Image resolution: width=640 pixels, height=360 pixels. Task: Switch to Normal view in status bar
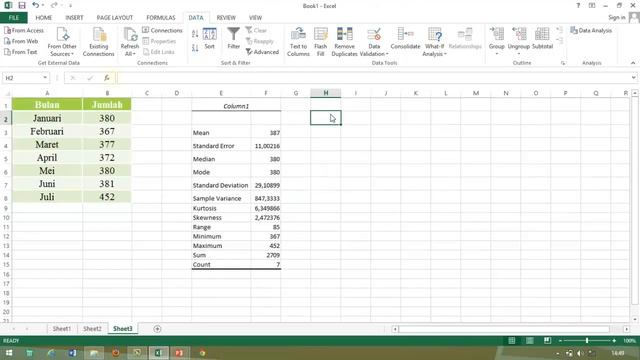[x=511, y=340]
